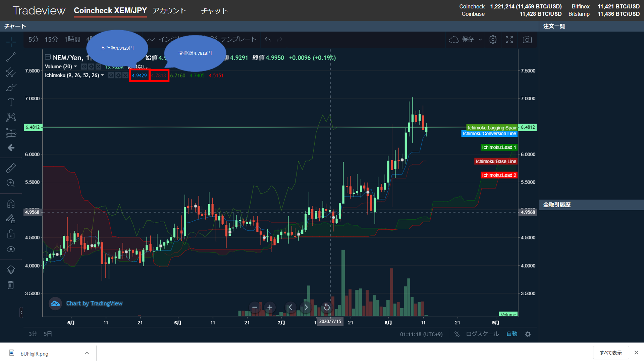Open the アカウント menu
Viewport: 644px width, 363px height.
[x=169, y=11]
